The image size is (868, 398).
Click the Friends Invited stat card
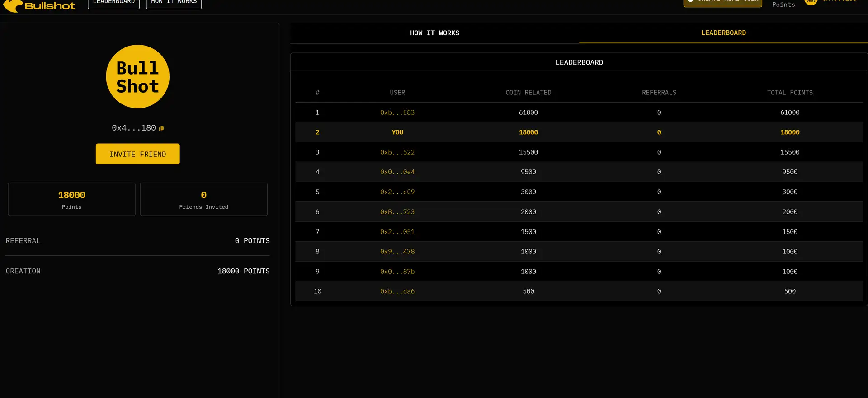[x=203, y=200]
